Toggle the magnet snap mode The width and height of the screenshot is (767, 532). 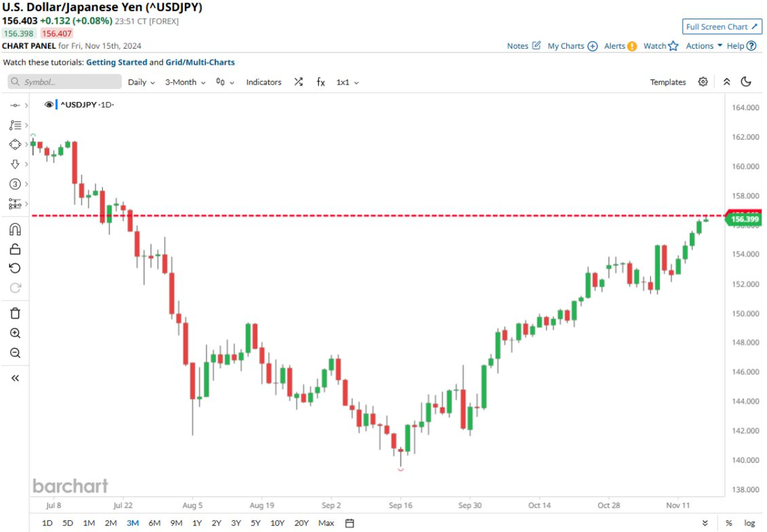tap(15, 230)
